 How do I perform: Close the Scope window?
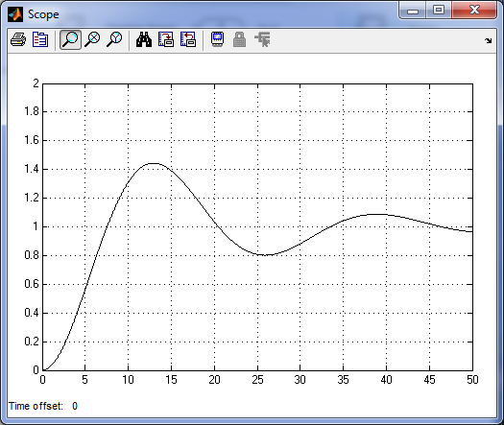coord(474,11)
